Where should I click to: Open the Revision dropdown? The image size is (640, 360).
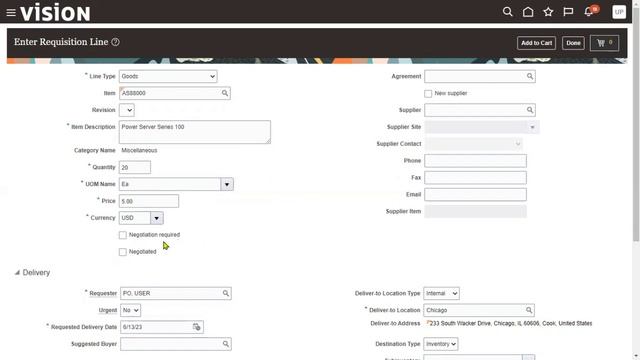click(x=127, y=110)
